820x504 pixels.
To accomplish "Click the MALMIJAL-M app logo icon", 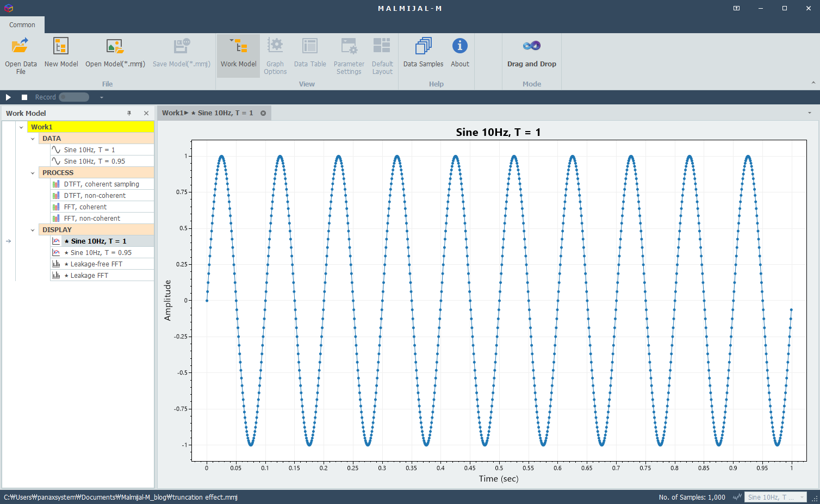I will point(8,8).
